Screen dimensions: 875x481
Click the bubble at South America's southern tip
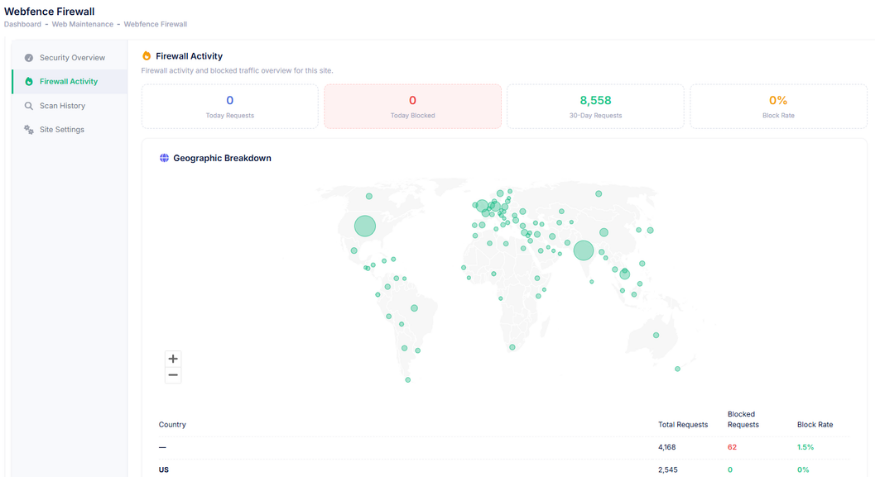(x=408, y=380)
